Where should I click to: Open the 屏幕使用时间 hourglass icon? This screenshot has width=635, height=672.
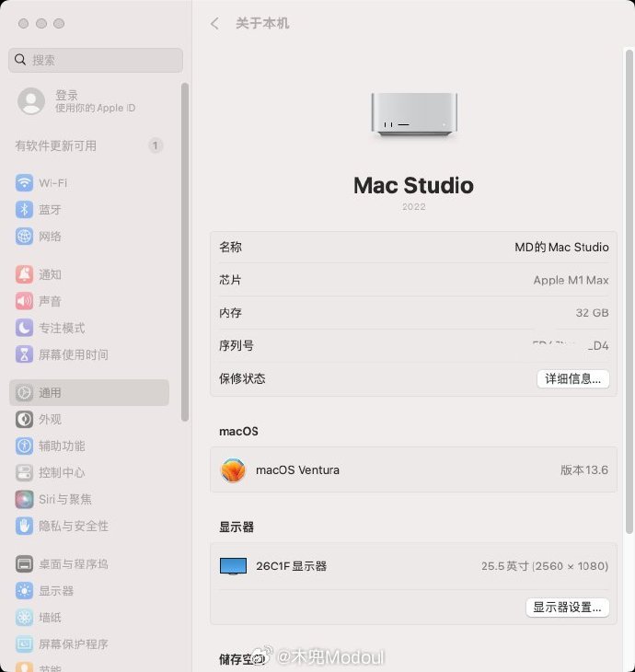tap(25, 354)
